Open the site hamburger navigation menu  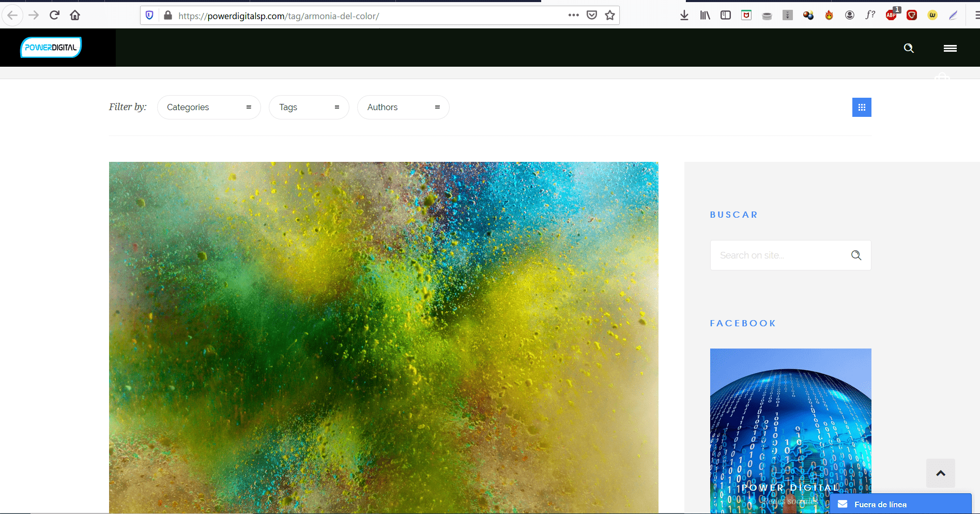pyautogui.click(x=950, y=48)
